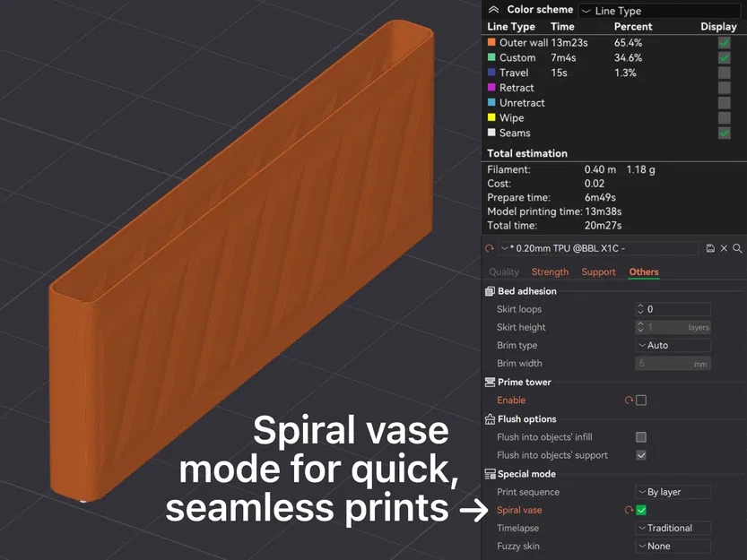
Task: Click the Skirt height layers field
Action: pos(673,327)
